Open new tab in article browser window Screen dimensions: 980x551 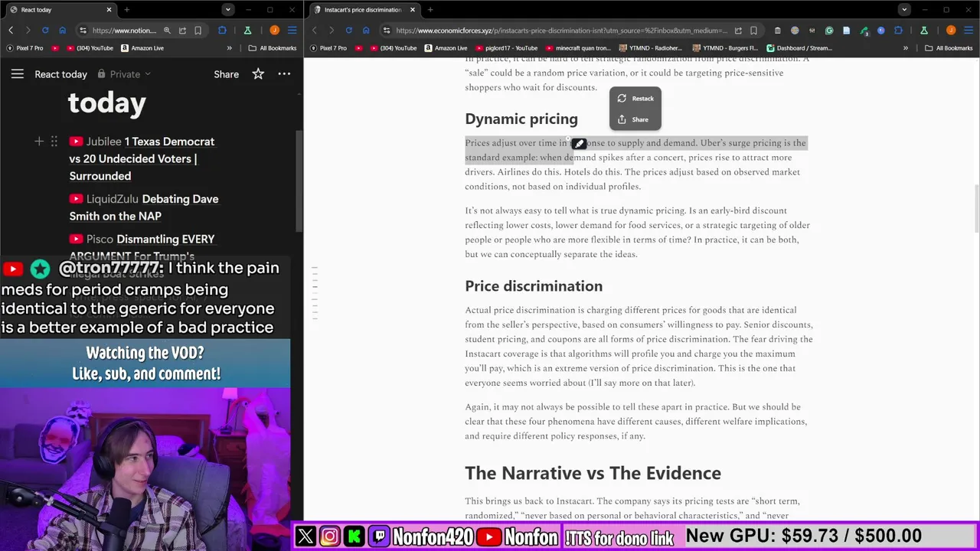pyautogui.click(x=430, y=10)
